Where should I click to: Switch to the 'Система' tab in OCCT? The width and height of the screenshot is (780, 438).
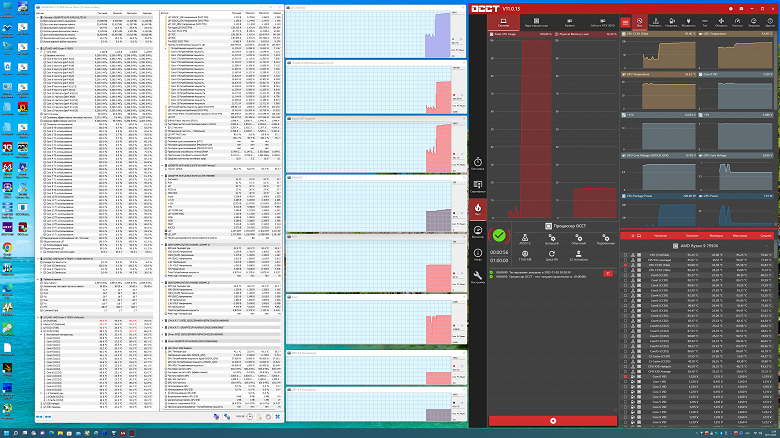[x=503, y=22]
